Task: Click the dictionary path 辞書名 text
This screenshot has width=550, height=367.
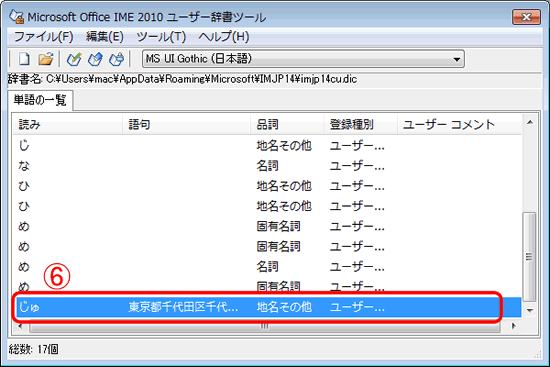Action: point(182,79)
